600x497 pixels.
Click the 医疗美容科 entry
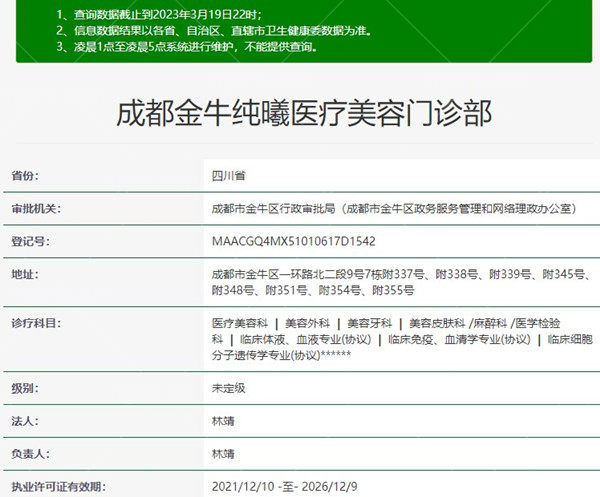[240, 323]
